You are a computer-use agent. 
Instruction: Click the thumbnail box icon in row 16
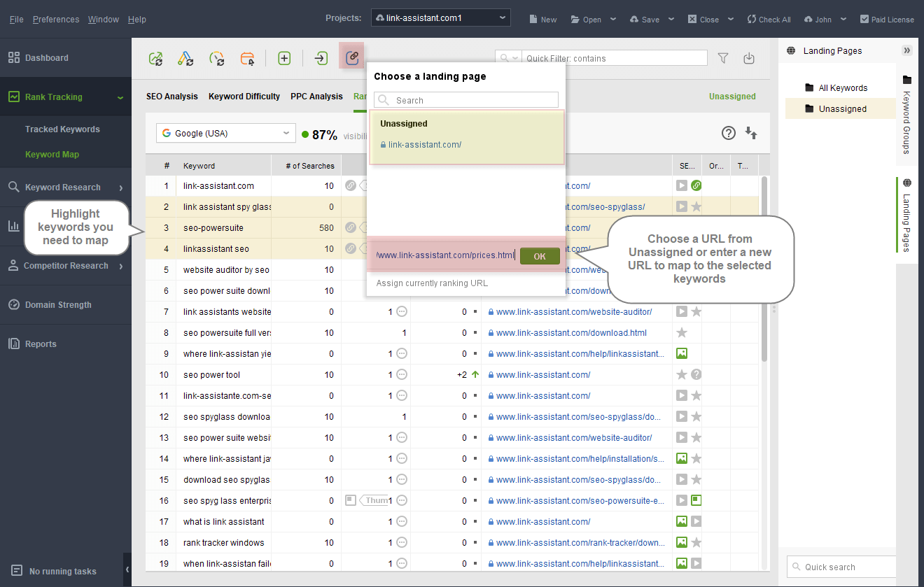351,500
